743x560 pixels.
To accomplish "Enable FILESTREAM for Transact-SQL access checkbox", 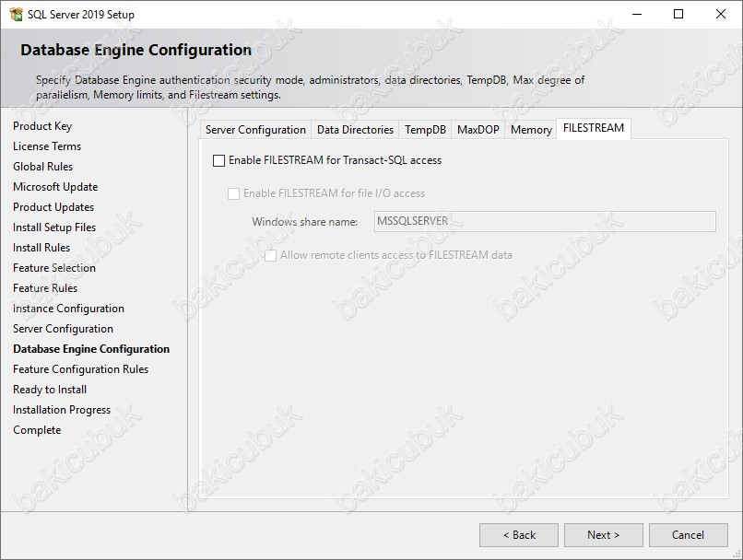I will point(218,161).
